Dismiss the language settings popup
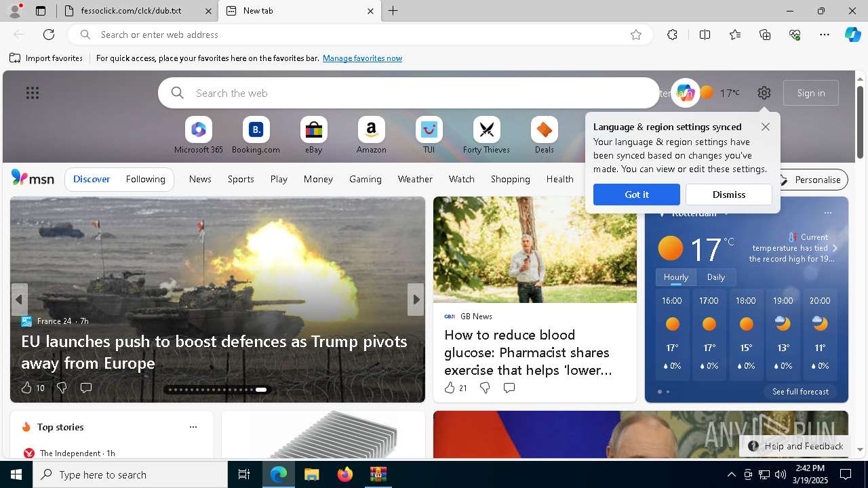This screenshot has height=488, width=868. 729,195
